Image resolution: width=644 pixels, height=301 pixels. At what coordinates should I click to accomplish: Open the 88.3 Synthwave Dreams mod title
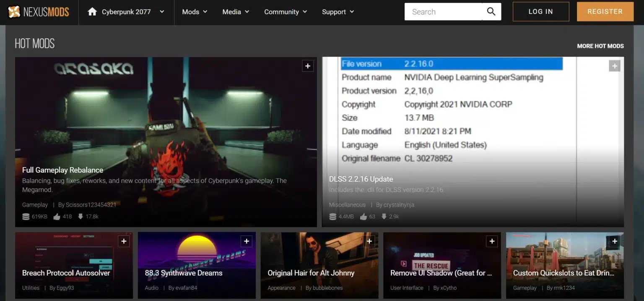[184, 273]
